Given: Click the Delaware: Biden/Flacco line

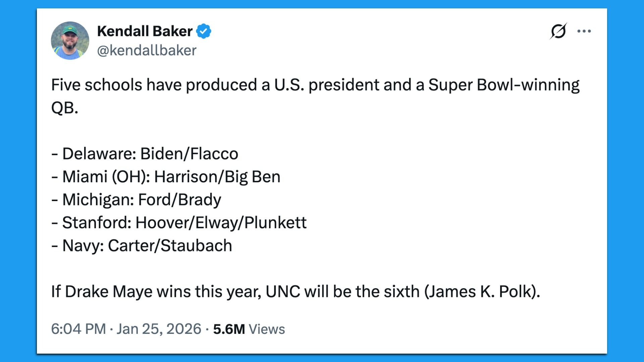Looking at the screenshot, I should [x=145, y=154].
